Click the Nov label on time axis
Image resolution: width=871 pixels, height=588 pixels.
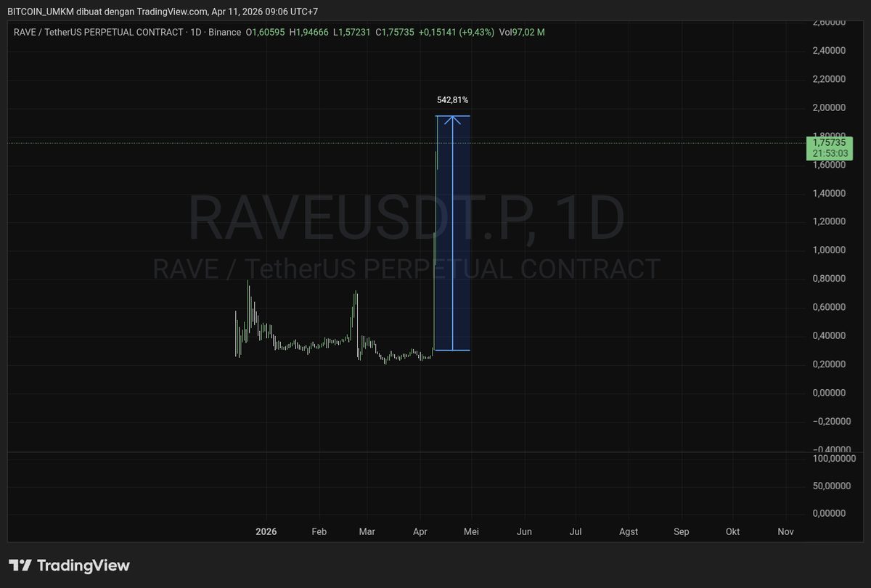click(x=785, y=531)
